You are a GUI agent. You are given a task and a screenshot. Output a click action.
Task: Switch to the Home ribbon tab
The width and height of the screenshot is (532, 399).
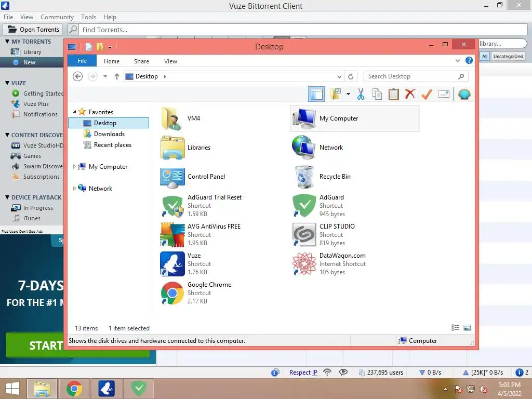112,61
